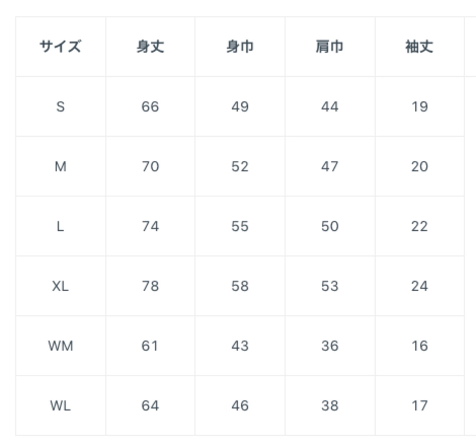476x448 pixels.
Task: Click the サイズ column header
Action: click(60, 47)
